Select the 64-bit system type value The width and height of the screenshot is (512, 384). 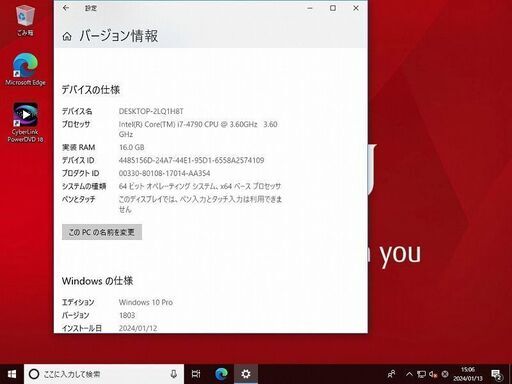click(x=200, y=186)
